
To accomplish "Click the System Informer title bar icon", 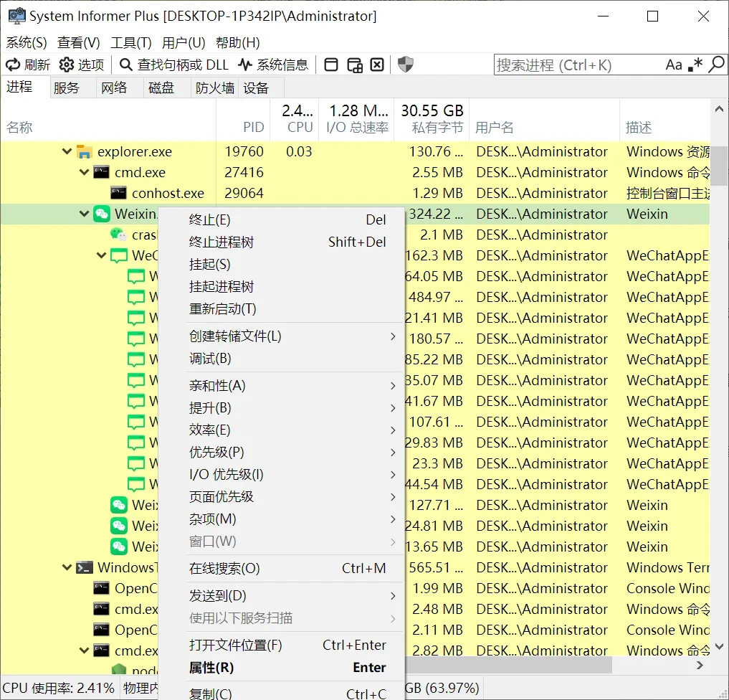I will coord(16,16).
